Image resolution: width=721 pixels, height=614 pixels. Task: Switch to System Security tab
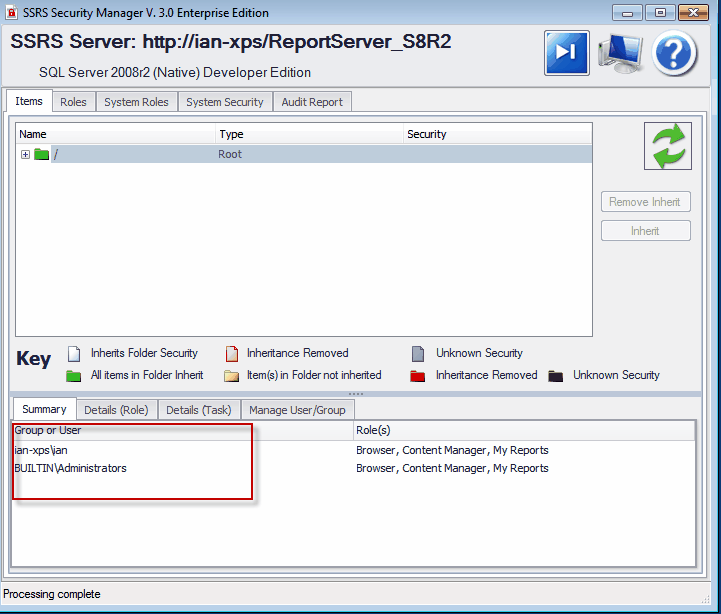click(x=225, y=102)
